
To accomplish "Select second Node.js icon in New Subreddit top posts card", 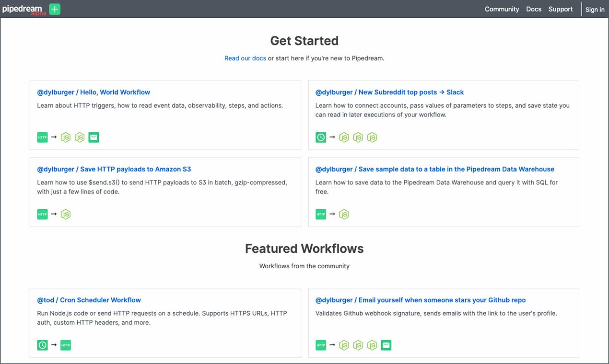I will (358, 137).
